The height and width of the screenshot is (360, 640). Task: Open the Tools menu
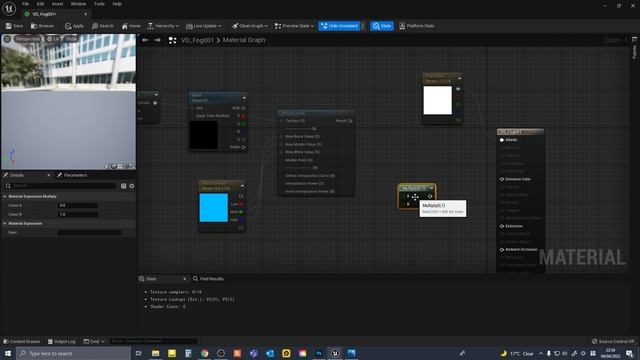pyautogui.click(x=99, y=4)
